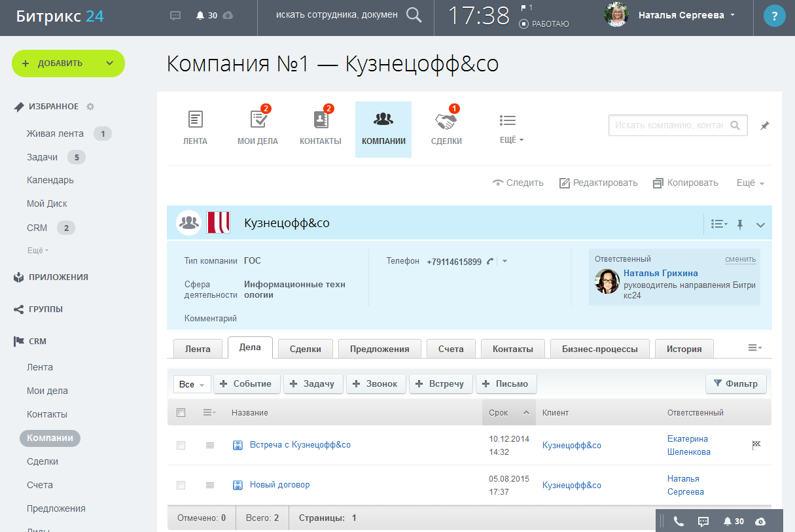Switch to the Бизнес-процессы tab
The height and width of the screenshot is (532, 795).
[599, 349]
